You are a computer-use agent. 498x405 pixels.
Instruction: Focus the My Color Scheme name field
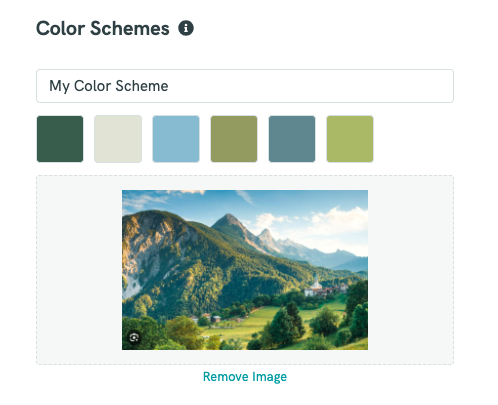[x=245, y=86]
